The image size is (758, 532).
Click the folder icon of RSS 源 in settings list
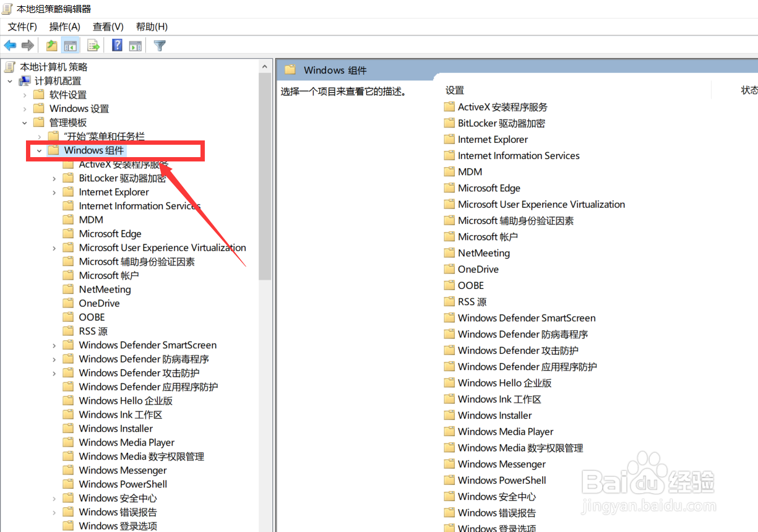449,301
